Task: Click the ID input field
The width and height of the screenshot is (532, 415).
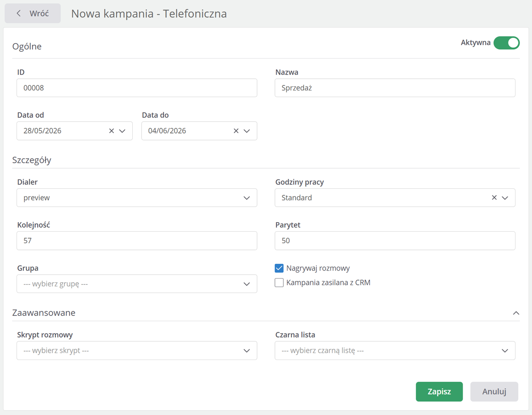Action: coord(137,88)
